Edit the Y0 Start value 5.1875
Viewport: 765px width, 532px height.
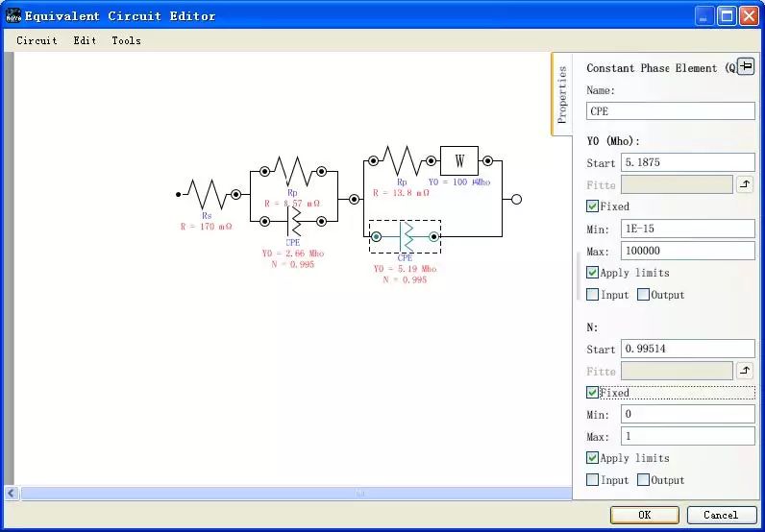[687, 162]
